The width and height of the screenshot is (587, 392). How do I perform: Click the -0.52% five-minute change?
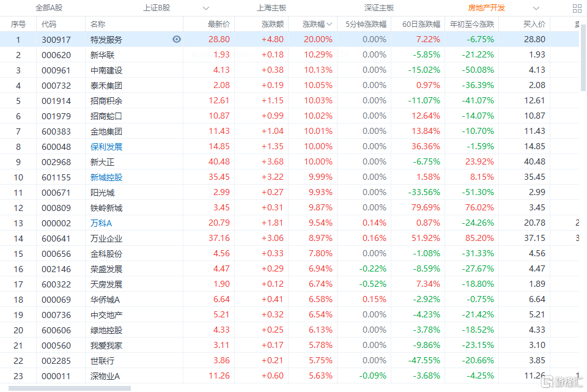[372, 284]
